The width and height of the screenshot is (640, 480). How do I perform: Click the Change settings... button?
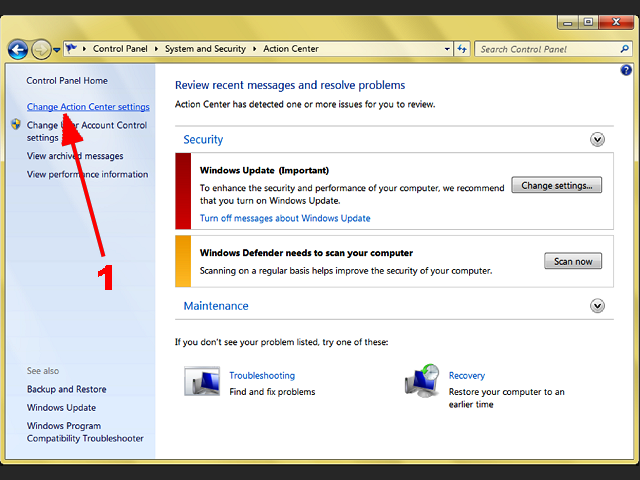[x=557, y=185]
